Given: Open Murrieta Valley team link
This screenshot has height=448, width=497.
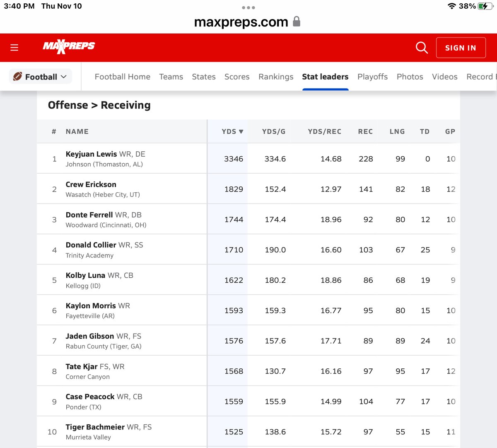Looking at the screenshot, I should 88,437.
